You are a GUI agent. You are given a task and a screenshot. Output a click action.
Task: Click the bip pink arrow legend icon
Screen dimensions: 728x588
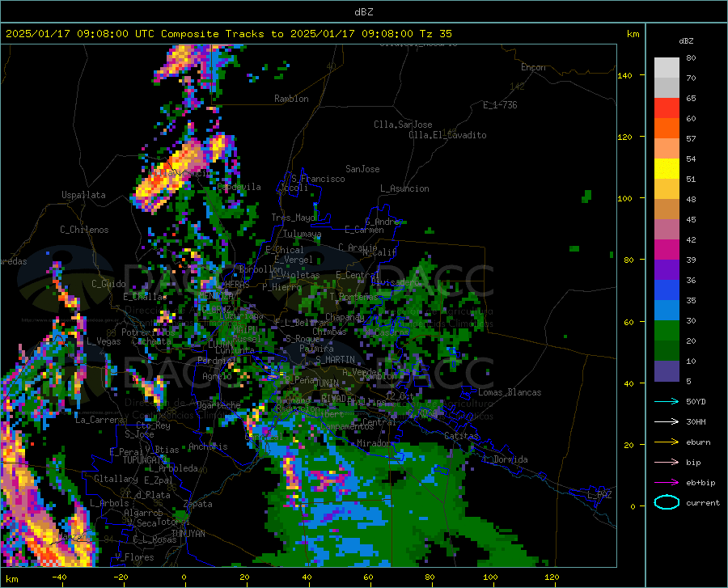point(667,463)
